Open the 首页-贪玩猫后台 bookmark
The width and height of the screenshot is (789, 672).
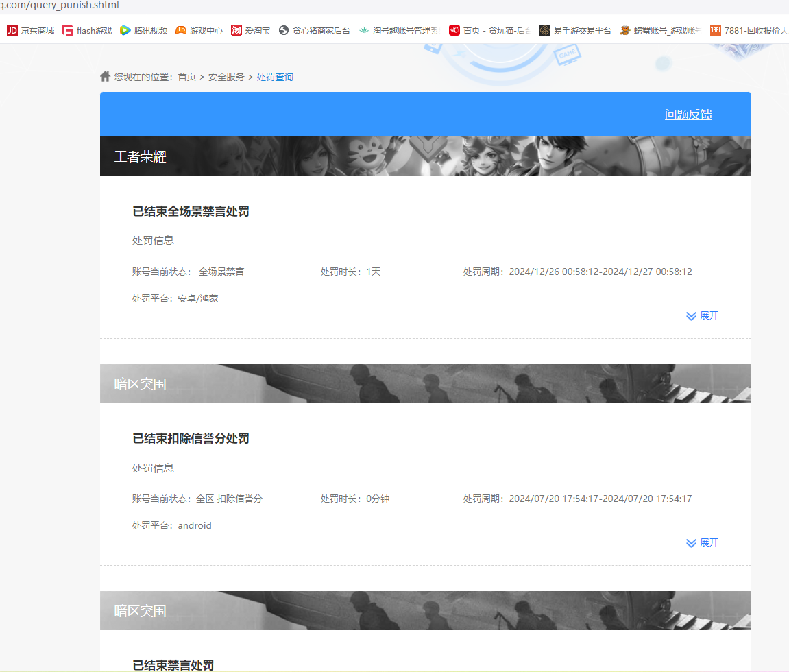point(489,29)
